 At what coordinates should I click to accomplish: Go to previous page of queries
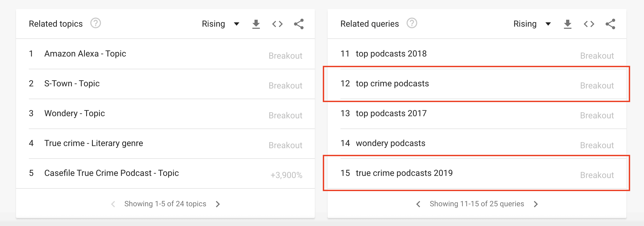(418, 204)
